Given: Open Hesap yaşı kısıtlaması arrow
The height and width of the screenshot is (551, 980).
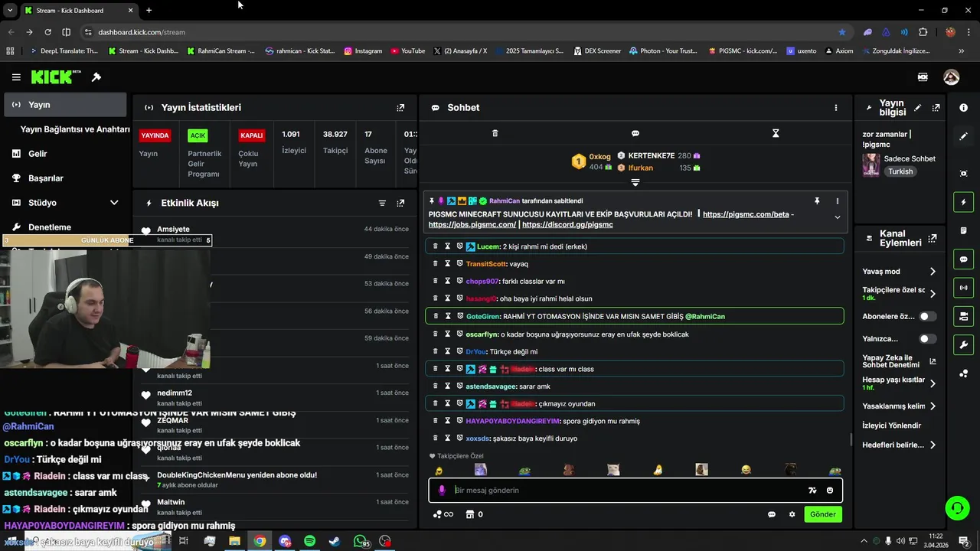Looking at the screenshot, I should pos(933,383).
